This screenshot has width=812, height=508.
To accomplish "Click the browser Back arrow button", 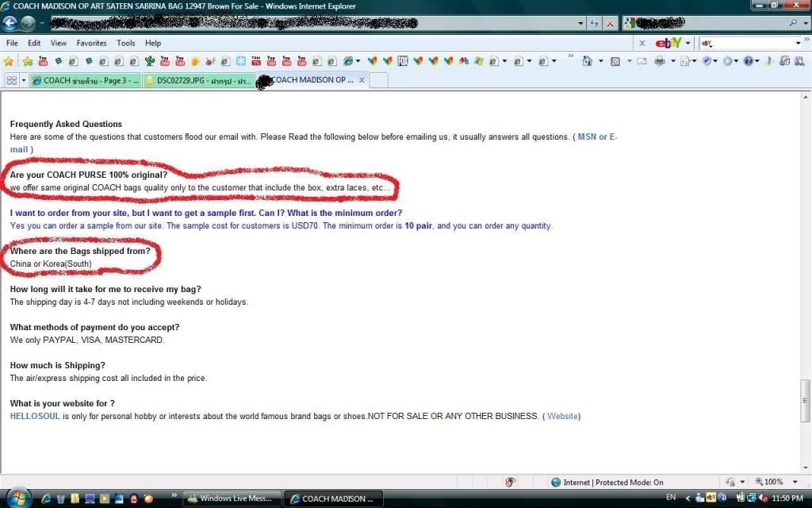I will pyautogui.click(x=10, y=23).
